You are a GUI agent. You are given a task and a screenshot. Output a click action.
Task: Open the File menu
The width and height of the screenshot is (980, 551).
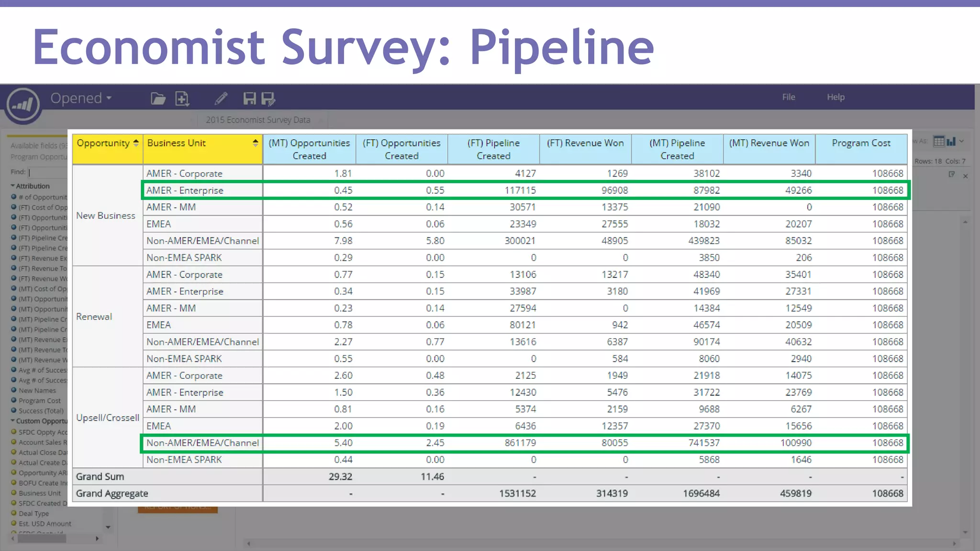click(x=789, y=97)
